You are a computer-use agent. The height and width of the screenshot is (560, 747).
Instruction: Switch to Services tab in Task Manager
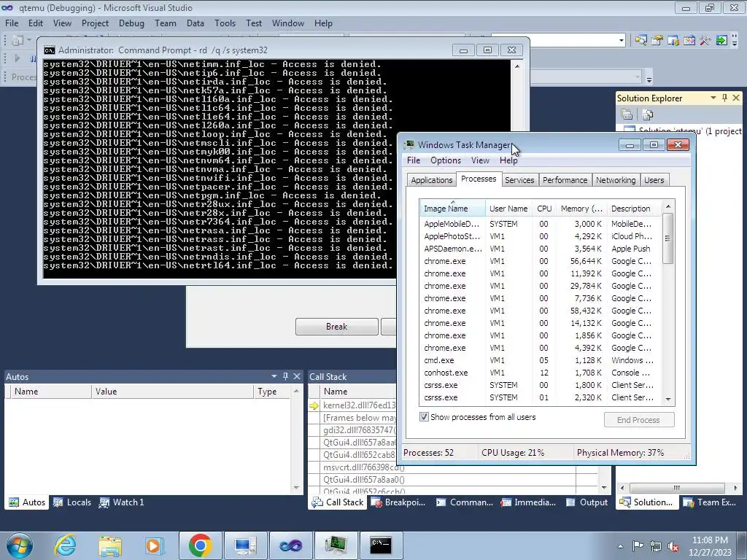tap(519, 180)
